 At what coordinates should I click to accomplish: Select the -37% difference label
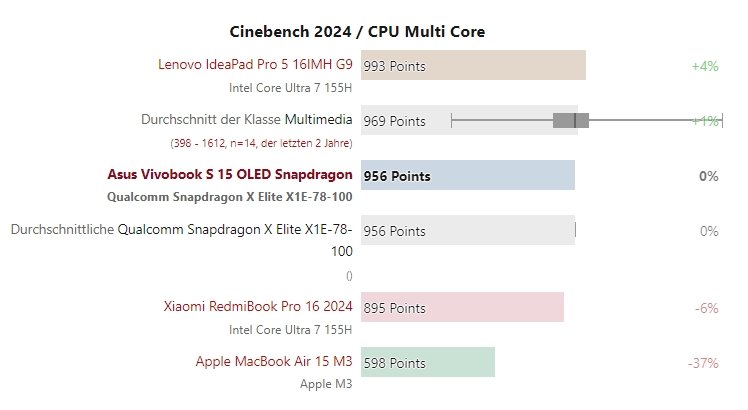pos(703,362)
